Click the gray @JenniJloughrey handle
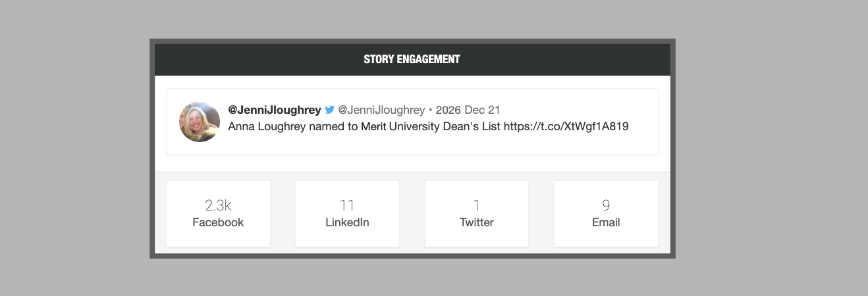Image resolution: width=868 pixels, height=296 pixels. click(381, 110)
